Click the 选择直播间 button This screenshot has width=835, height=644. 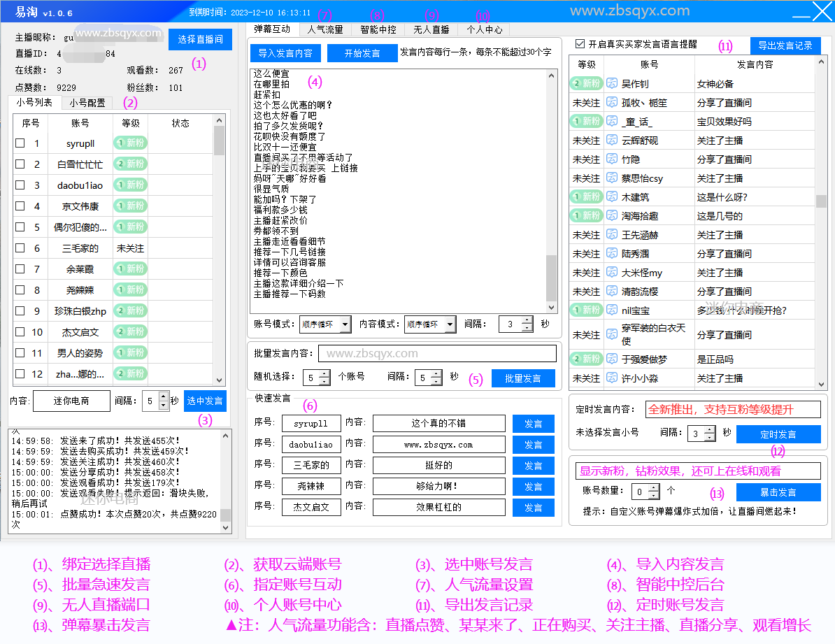point(200,39)
